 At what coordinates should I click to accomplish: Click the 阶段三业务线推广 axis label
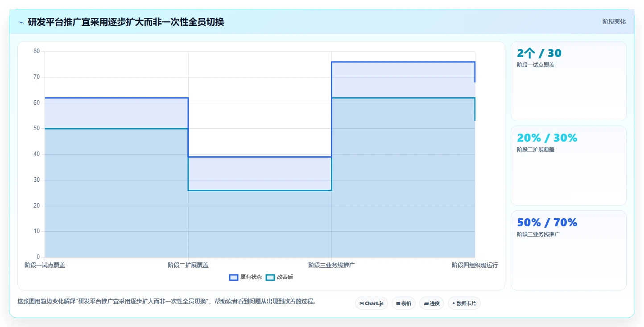pyautogui.click(x=331, y=265)
